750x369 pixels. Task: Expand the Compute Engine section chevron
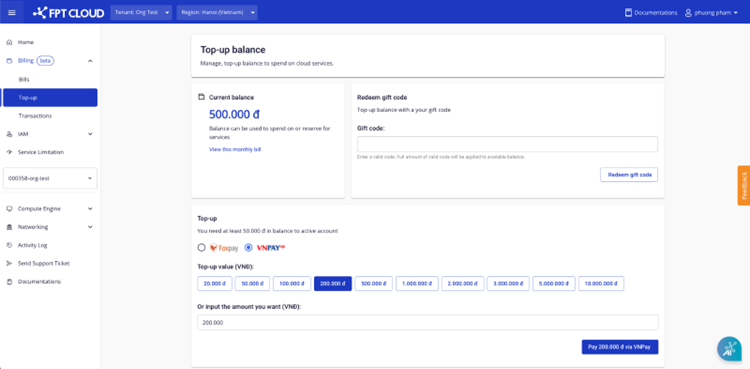(x=90, y=209)
